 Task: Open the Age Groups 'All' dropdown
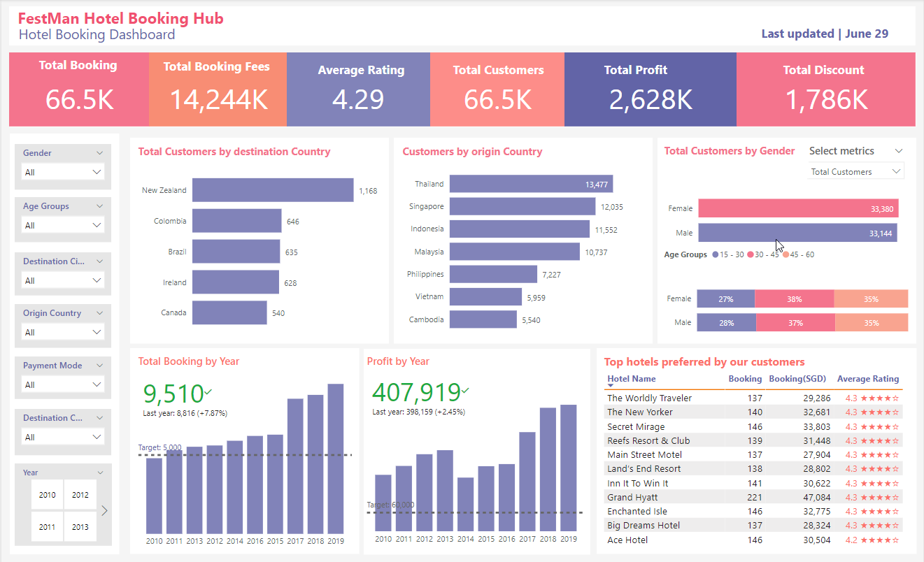pyautogui.click(x=63, y=226)
